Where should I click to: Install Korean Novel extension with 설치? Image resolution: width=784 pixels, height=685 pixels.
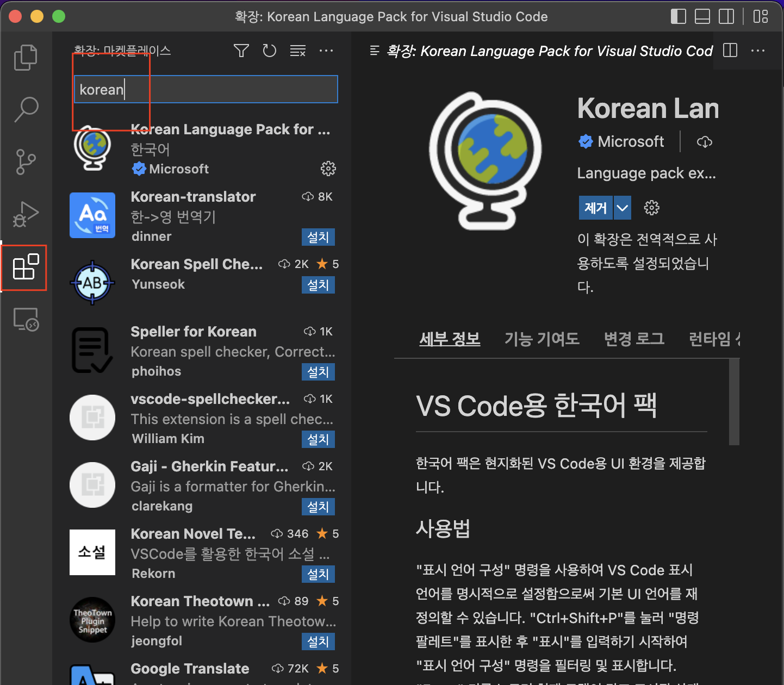(318, 574)
